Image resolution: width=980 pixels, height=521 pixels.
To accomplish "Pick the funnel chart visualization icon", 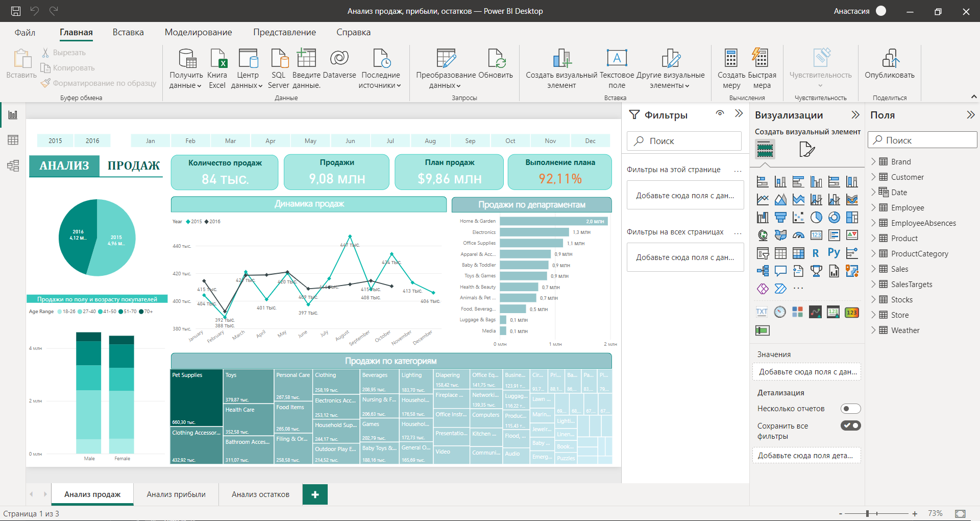I will click(780, 218).
